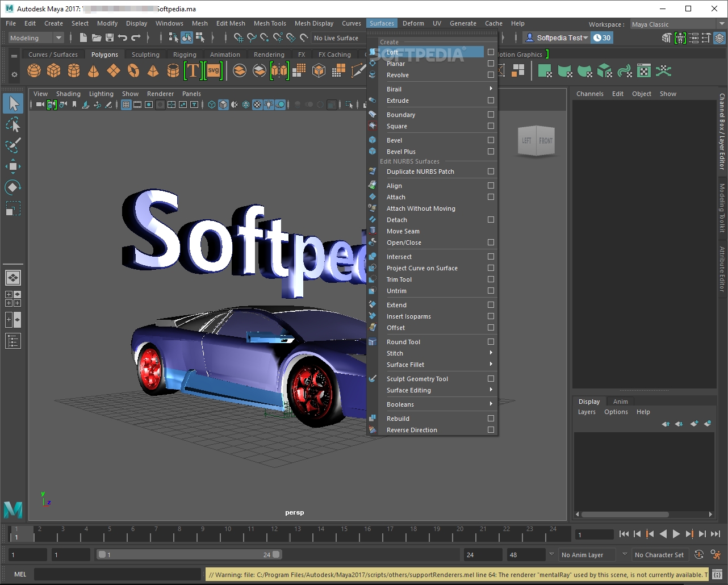Click the play forwards button
728x585 pixels.
click(x=676, y=534)
